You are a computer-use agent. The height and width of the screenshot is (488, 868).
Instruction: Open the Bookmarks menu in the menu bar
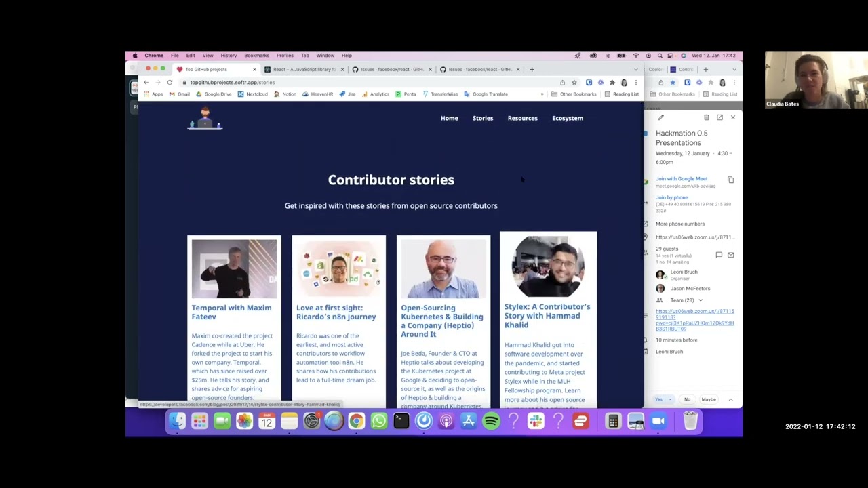256,55
